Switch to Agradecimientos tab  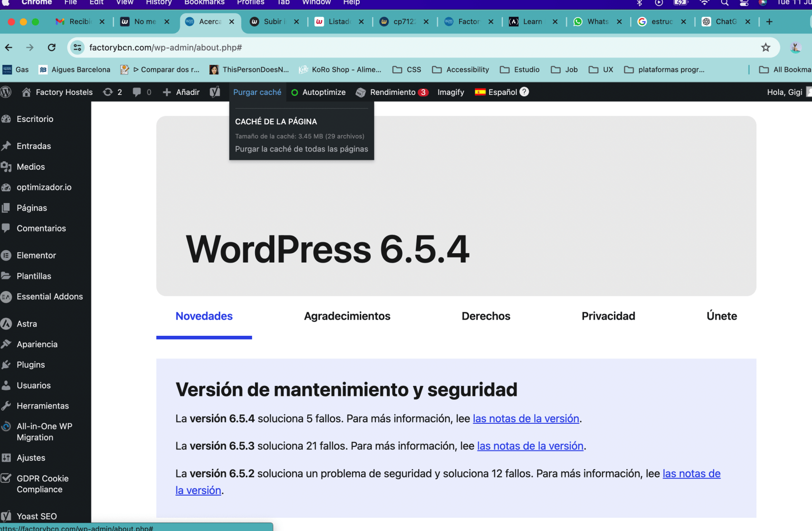347,316
